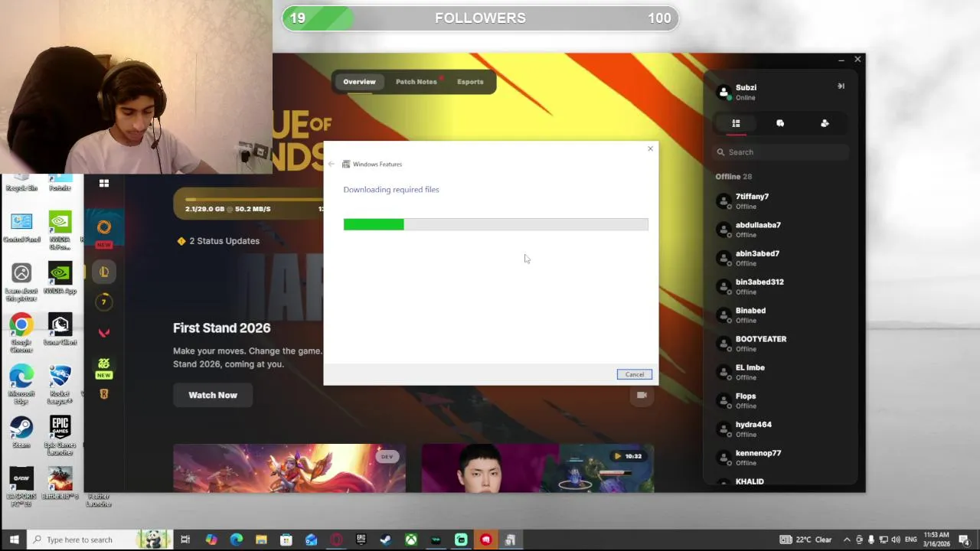Click the video camera icon on the banner
Image resolution: width=980 pixels, height=551 pixels.
(x=642, y=395)
